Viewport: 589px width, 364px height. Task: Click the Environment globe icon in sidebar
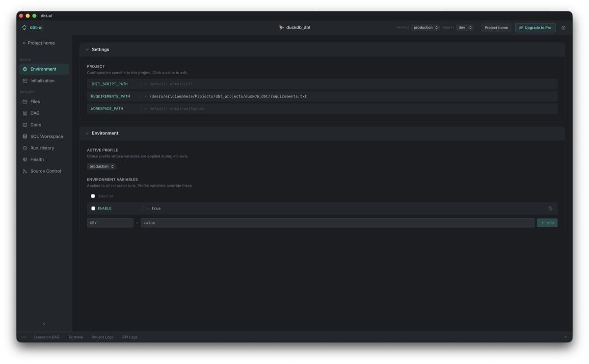click(25, 69)
